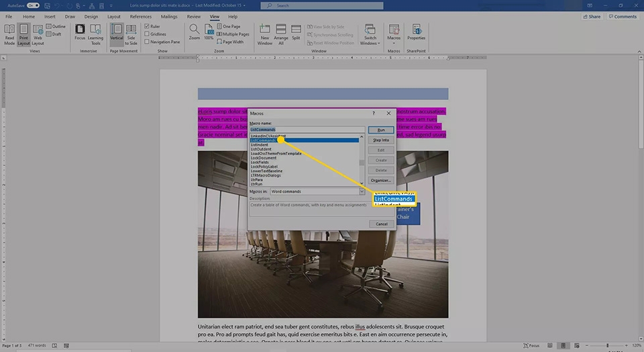Show One Page zoom
The image size is (644, 352).
(x=228, y=26)
